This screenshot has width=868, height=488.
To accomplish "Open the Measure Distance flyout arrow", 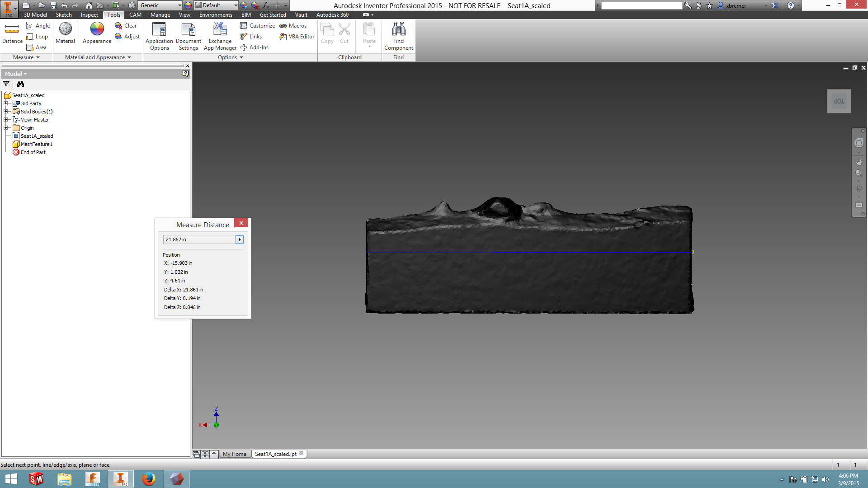I will (240, 239).
